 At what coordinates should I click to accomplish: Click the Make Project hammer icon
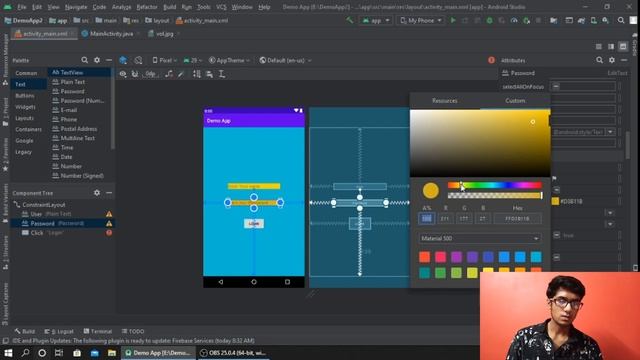[x=349, y=20]
